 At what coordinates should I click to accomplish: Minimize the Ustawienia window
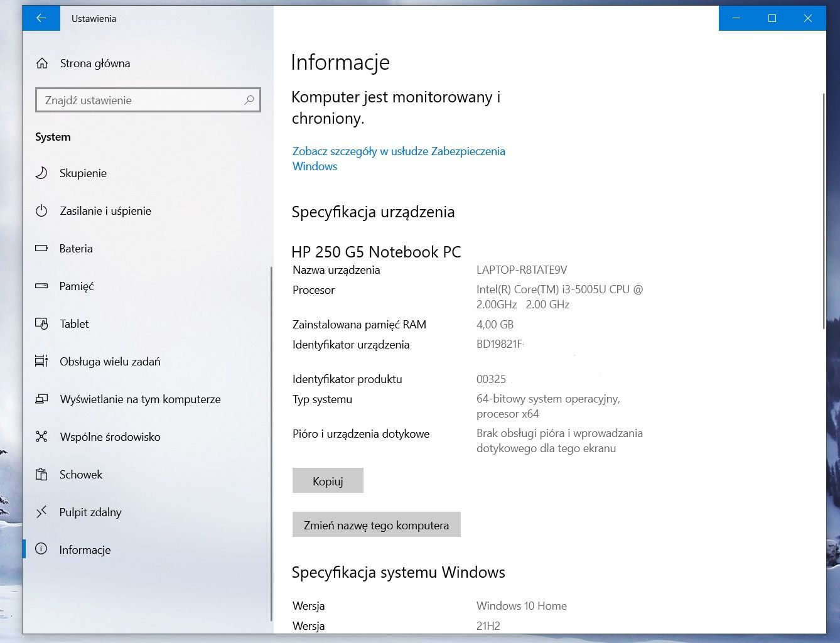[736, 18]
